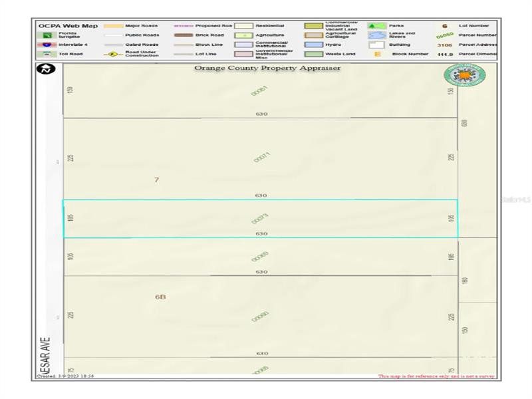Click the 630 dimension under parcel 00065
The width and height of the screenshot is (532, 399).
pyautogui.click(x=261, y=272)
